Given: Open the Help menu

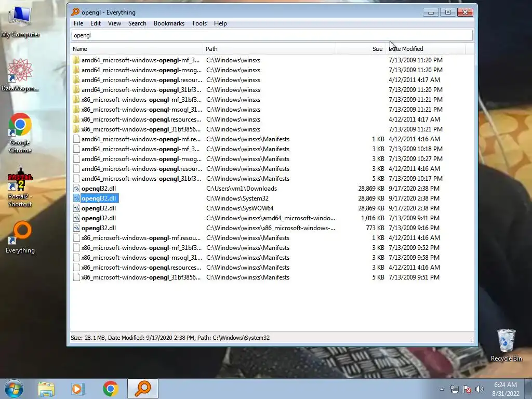Looking at the screenshot, I should click(x=220, y=23).
